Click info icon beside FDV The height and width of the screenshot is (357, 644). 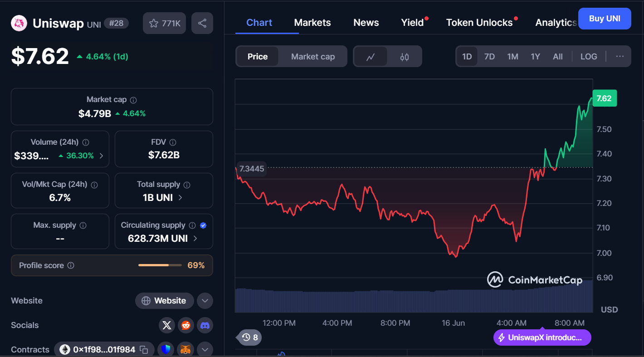pos(173,142)
